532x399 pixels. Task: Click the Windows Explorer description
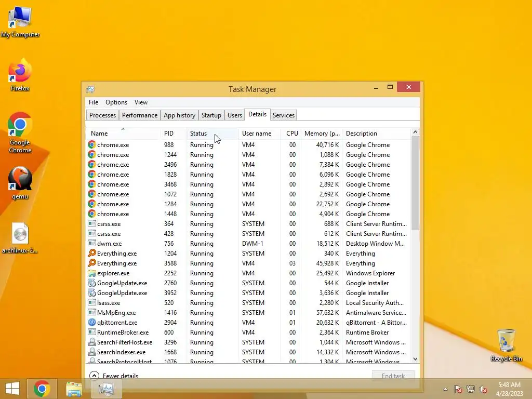click(370, 273)
